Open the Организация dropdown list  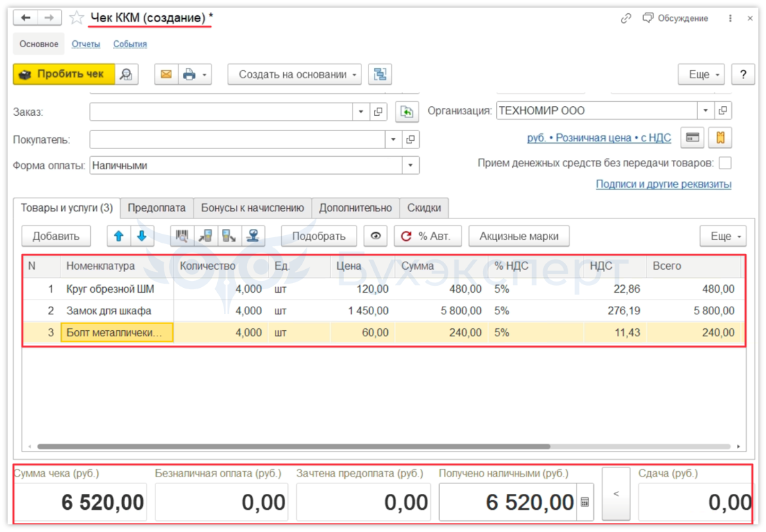pyautogui.click(x=706, y=111)
